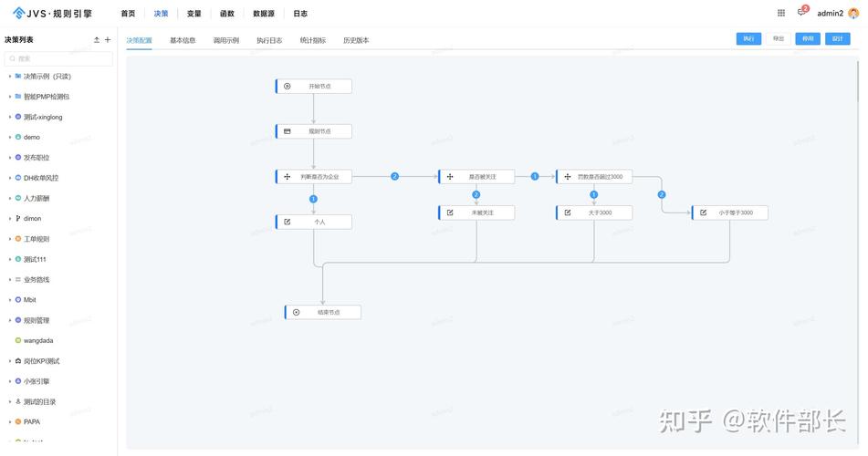Select 人力薪酬 in the decision list
Image resolution: width=868 pixels, height=456 pixels.
37,198
